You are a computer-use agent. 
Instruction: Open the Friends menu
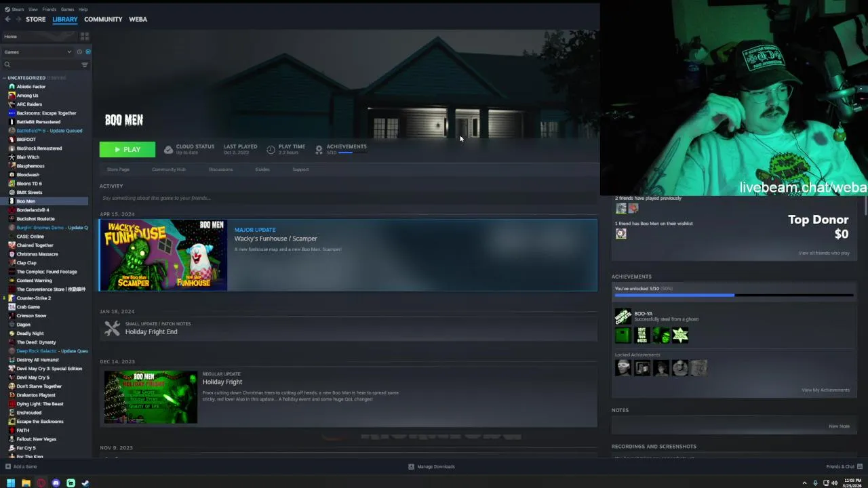(x=49, y=9)
